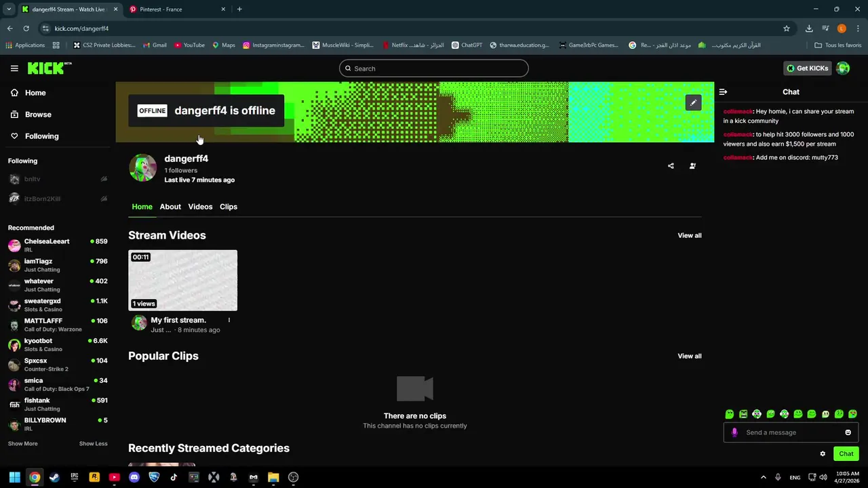Open the account avatar next to Get KICKs
Viewport: 868px width, 488px height.
pyautogui.click(x=843, y=68)
